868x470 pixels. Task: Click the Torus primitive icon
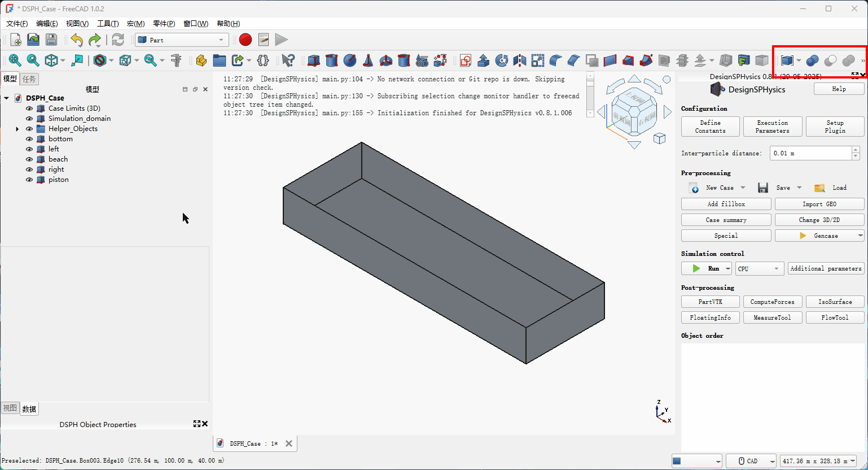[x=386, y=60]
